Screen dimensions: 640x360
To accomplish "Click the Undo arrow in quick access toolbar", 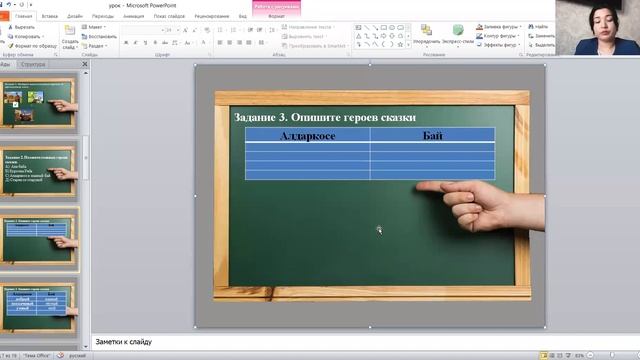I will point(9,5).
